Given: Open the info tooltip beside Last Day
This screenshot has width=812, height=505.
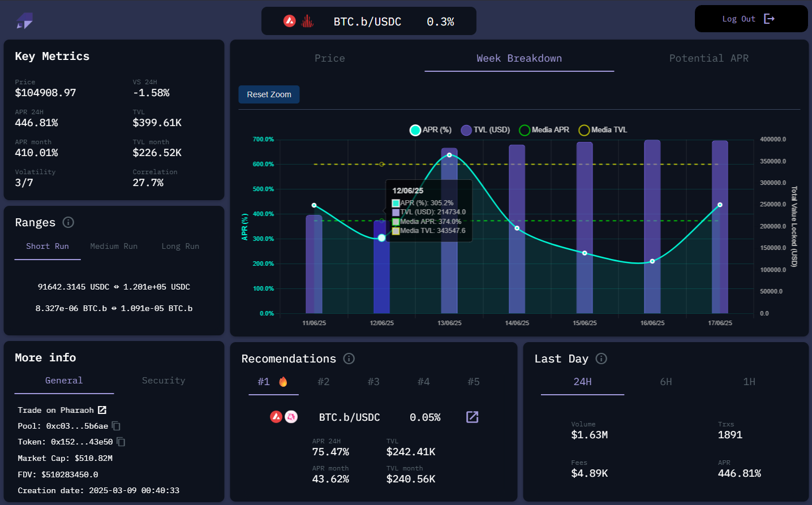Looking at the screenshot, I should click(x=601, y=359).
